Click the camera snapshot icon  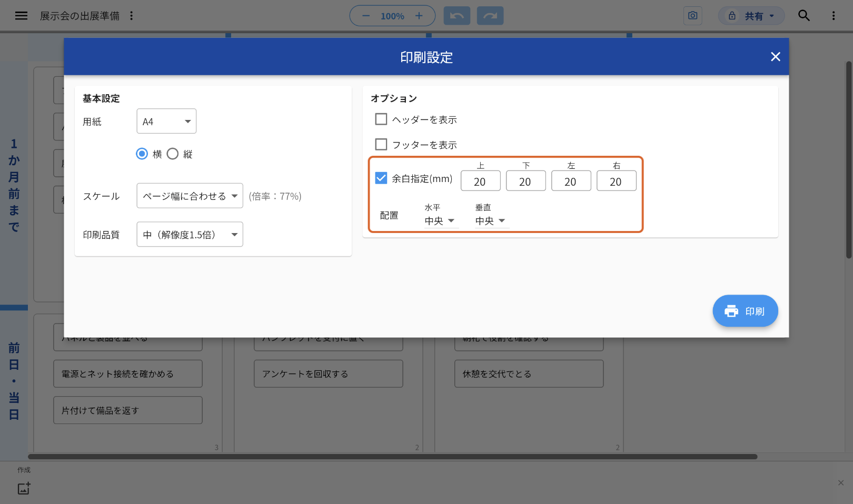click(693, 16)
